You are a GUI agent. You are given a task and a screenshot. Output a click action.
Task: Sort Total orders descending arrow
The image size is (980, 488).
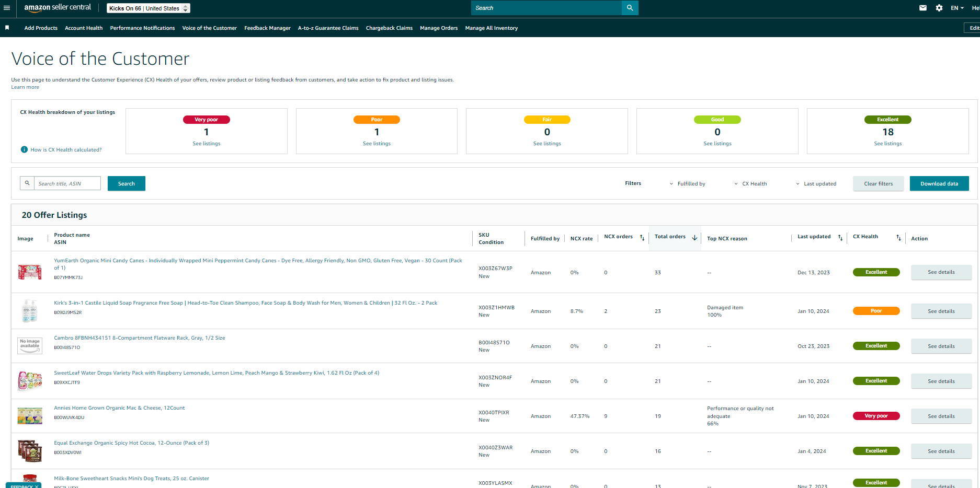[694, 237]
